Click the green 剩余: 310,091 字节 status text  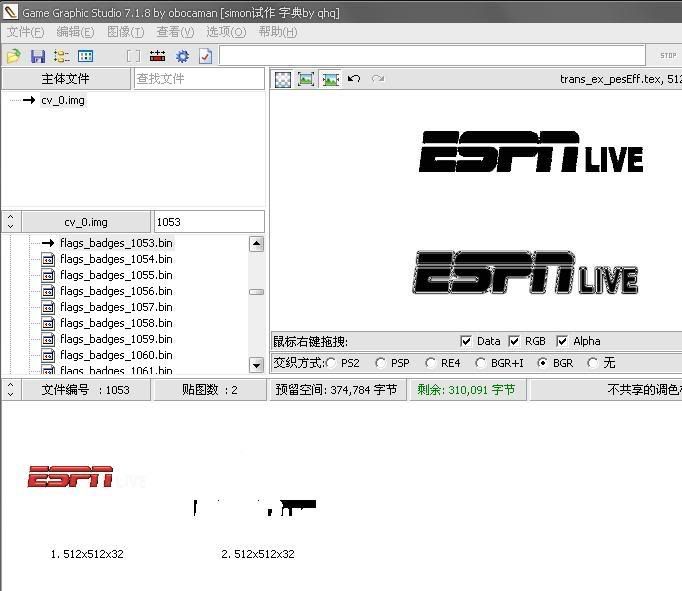466,390
